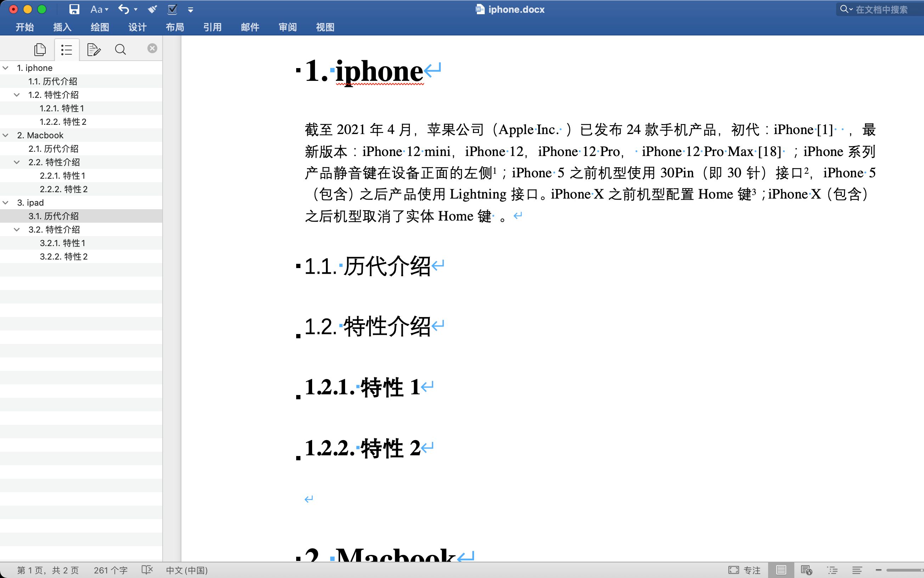Click the zoom slider in the status bar
This screenshot has height=578, width=924.
point(905,570)
